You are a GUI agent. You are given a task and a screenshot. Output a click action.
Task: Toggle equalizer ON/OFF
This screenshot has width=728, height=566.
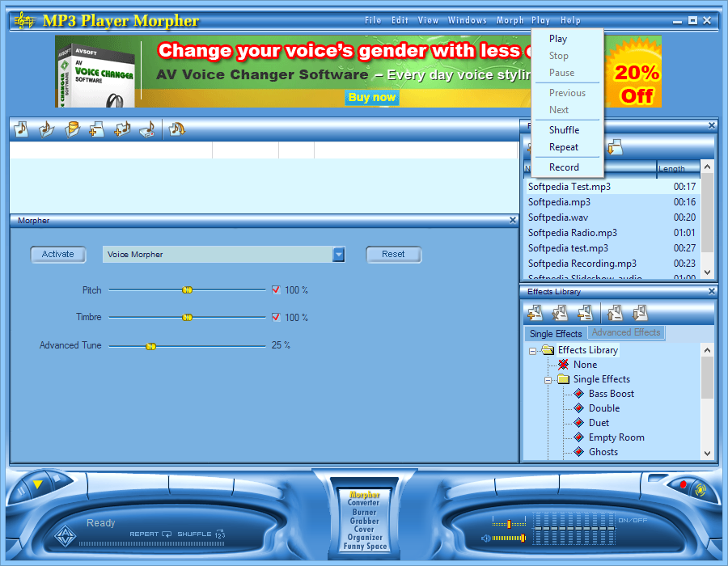click(x=633, y=520)
